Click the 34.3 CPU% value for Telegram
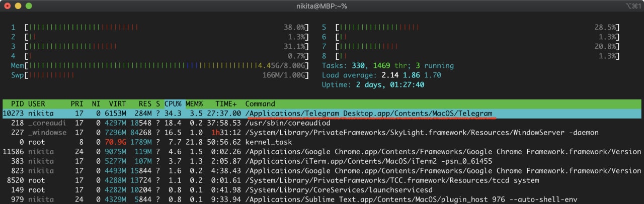Viewport: 644px width, 204px height. coord(173,114)
